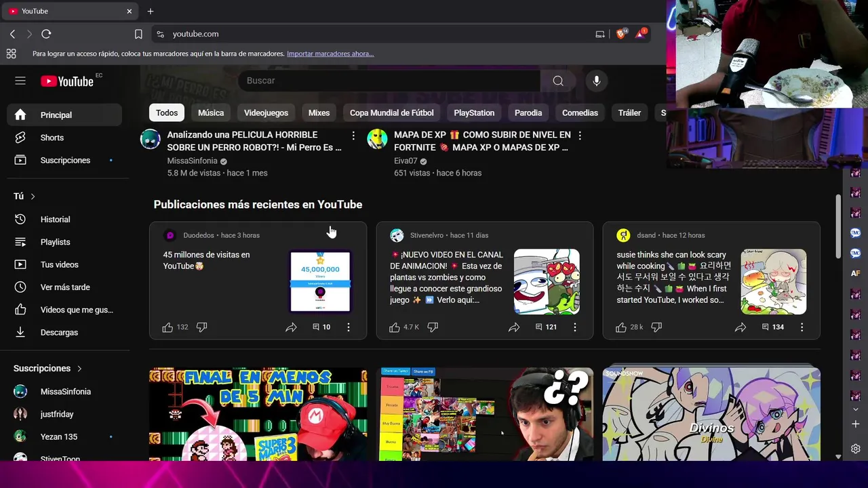Open Brave sidebar settings gear
Viewport: 868px width, 488px height.
856,449
